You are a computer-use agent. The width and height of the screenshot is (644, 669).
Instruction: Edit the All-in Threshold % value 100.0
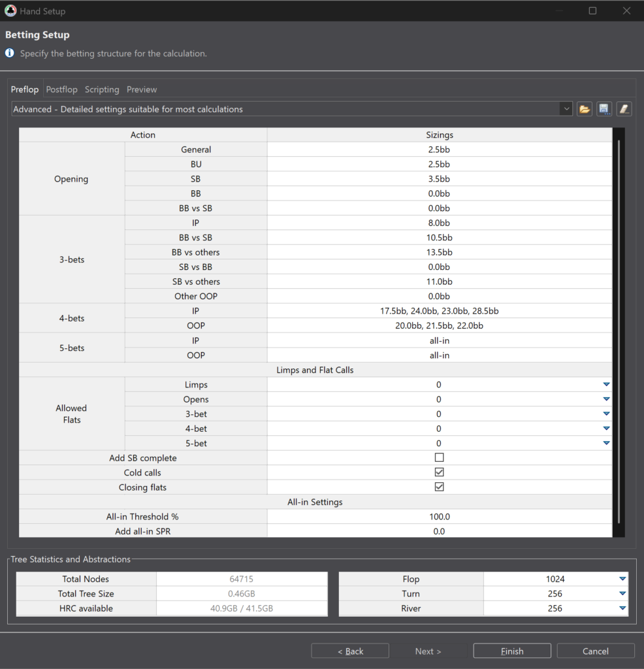[x=440, y=516]
